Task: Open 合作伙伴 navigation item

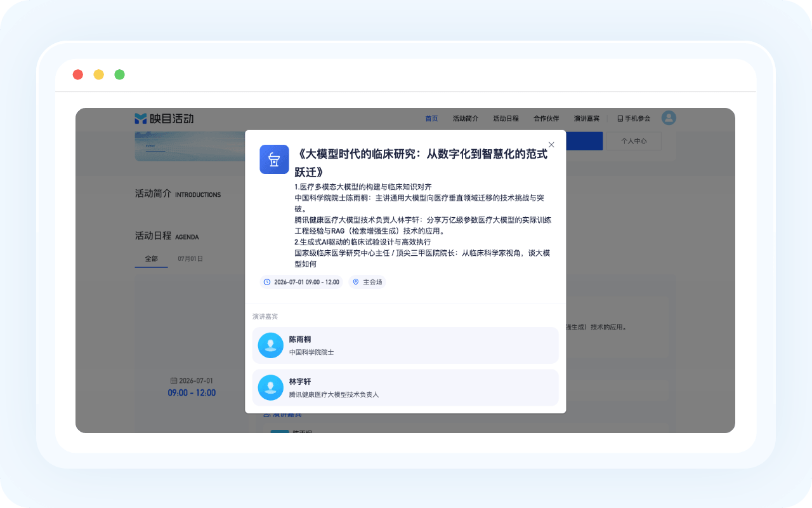Action: [x=546, y=119]
